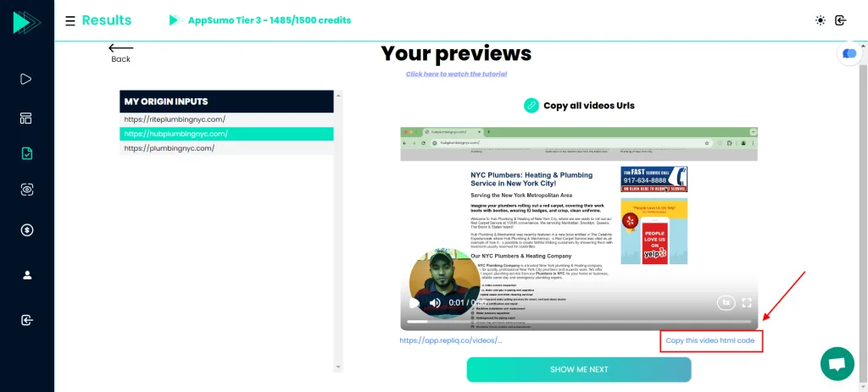Click the sidebar logout icon at bottom
The width and height of the screenshot is (868, 392).
pyautogui.click(x=26, y=320)
